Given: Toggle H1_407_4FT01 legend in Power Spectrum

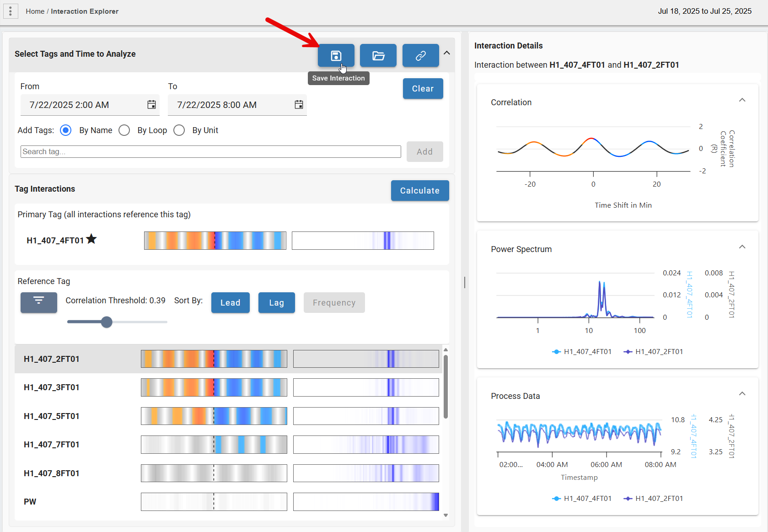Looking at the screenshot, I should (582, 352).
